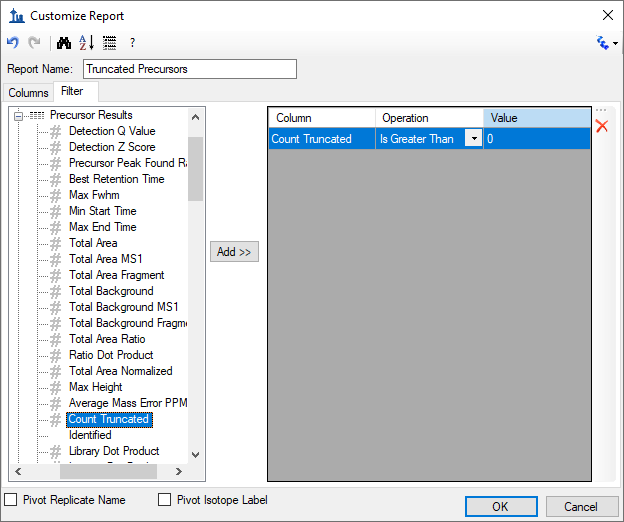Click the Cancel button

click(582, 507)
